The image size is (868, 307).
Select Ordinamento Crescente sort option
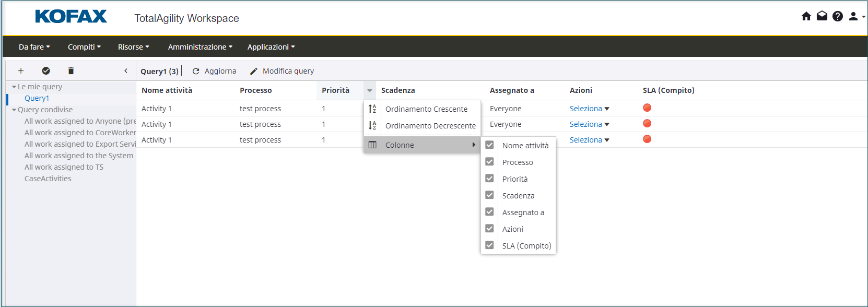426,109
